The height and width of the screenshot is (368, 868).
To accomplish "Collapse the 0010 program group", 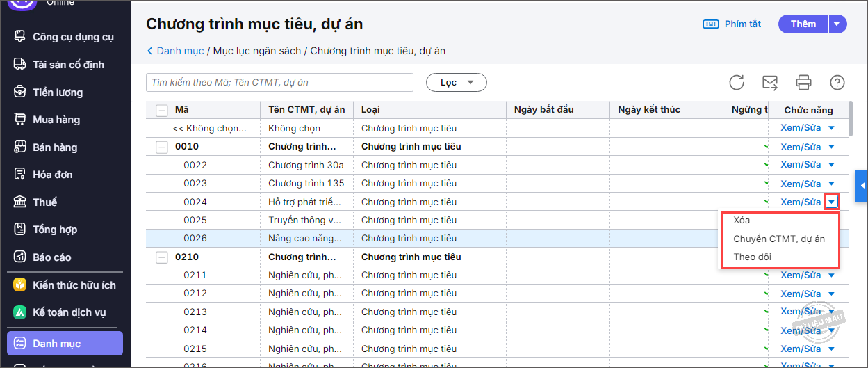I will coord(162,147).
